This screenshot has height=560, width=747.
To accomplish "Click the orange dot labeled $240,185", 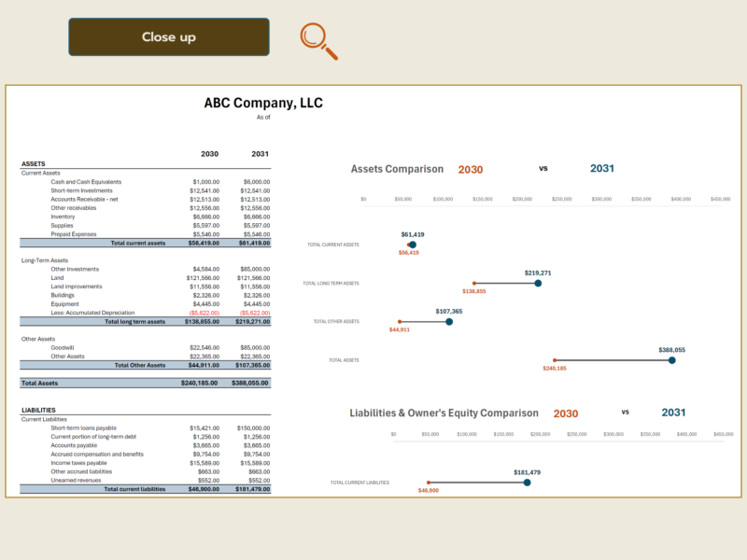I will point(555,360).
